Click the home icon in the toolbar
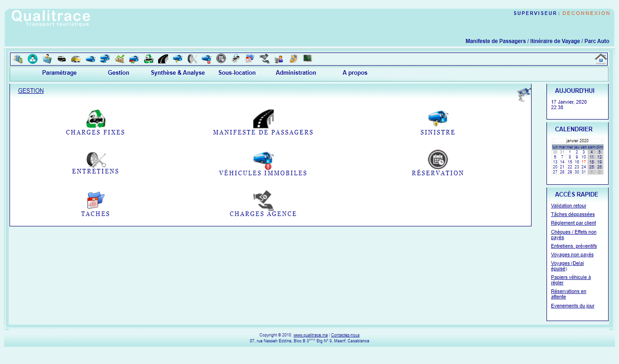The image size is (619, 364). 601,59
